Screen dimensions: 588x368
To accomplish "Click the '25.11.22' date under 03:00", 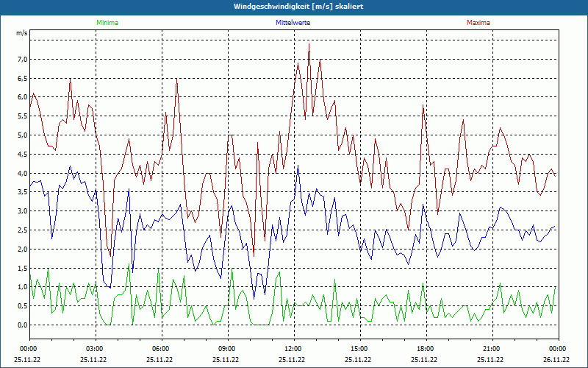I will pyautogui.click(x=93, y=359).
